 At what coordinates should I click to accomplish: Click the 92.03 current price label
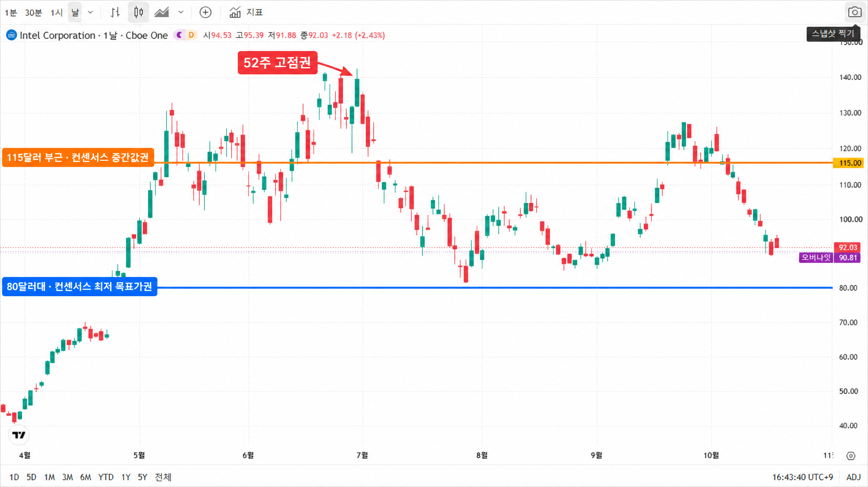click(847, 247)
